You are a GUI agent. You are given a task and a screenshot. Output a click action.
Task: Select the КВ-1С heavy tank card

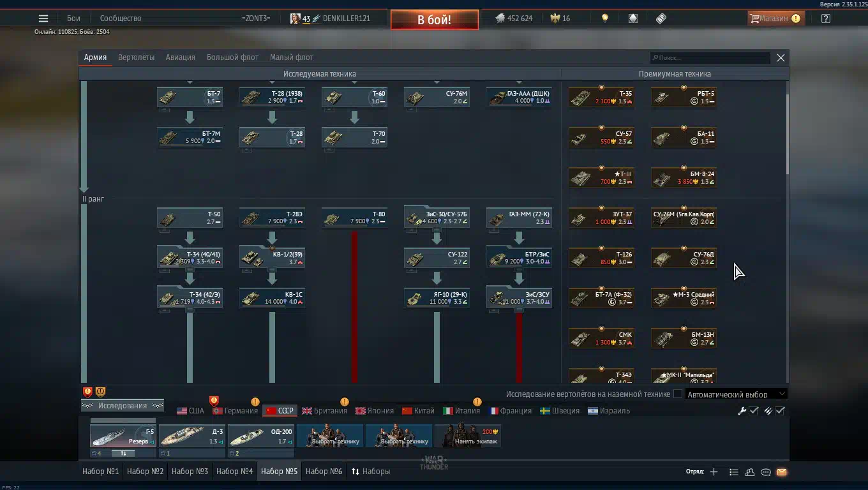tap(273, 298)
